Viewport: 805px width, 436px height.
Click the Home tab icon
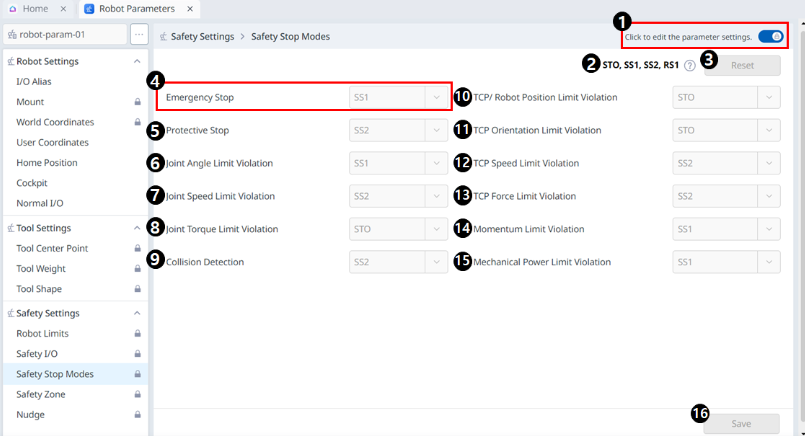(13, 9)
